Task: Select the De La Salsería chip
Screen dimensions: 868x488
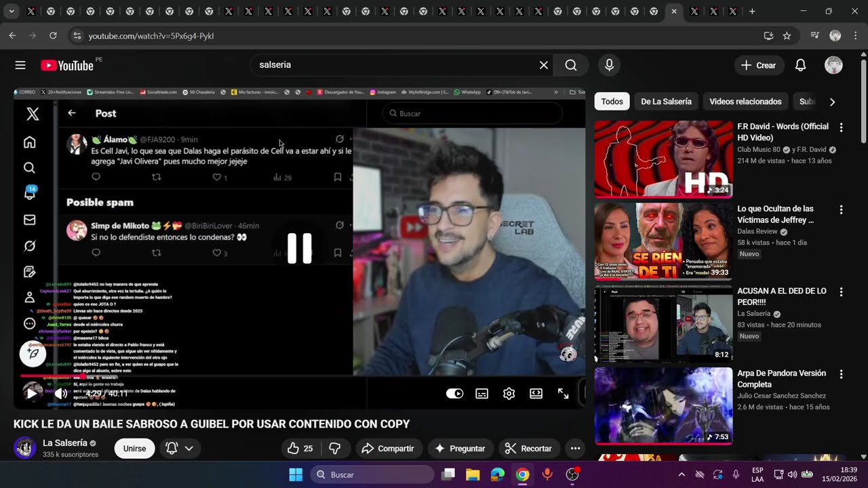Action: coord(666,102)
